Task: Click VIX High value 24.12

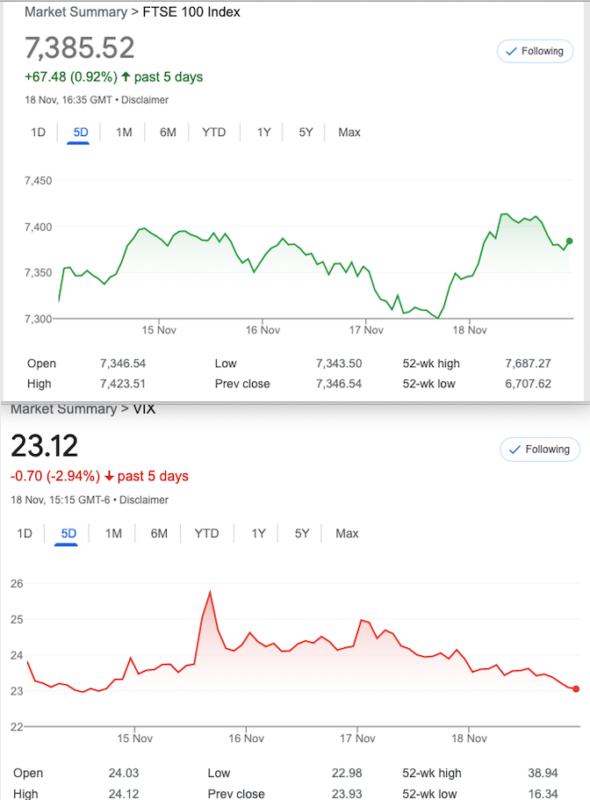Action: [x=124, y=794]
